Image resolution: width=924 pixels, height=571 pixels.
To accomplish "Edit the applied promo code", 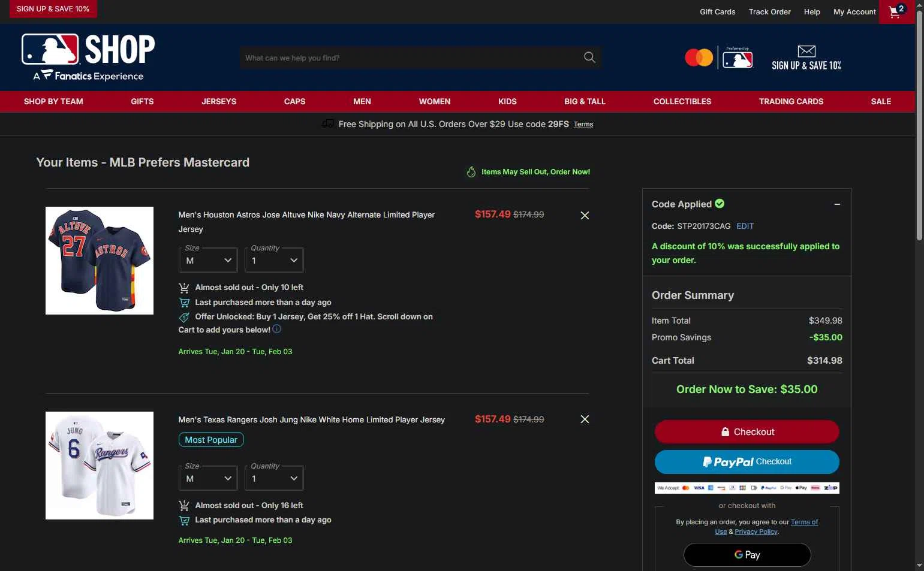I will click(x=745, y=226).
